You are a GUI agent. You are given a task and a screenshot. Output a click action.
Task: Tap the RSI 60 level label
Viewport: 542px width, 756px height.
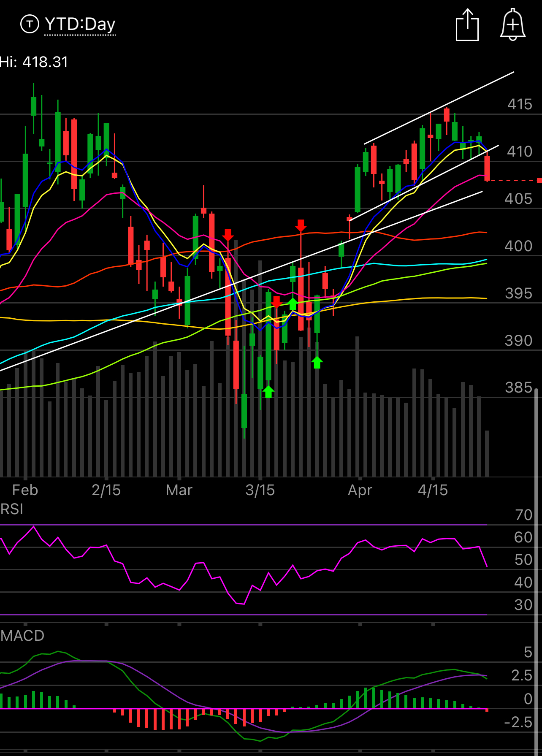point(524,537)
